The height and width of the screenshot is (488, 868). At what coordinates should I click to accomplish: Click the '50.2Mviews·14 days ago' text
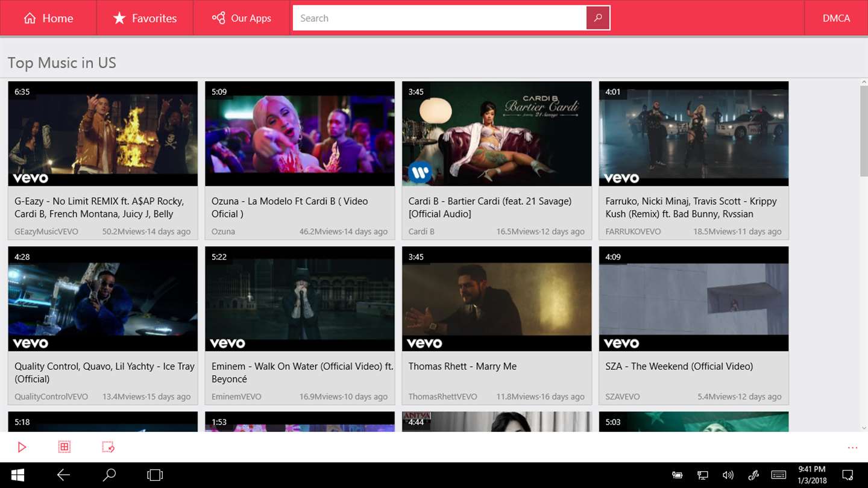(146, 231)
